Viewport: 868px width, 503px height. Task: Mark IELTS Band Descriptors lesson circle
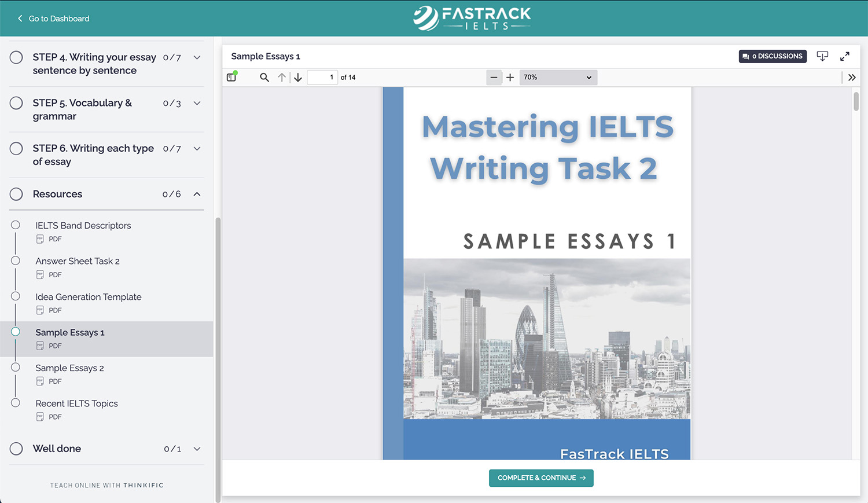pos(16,225)
